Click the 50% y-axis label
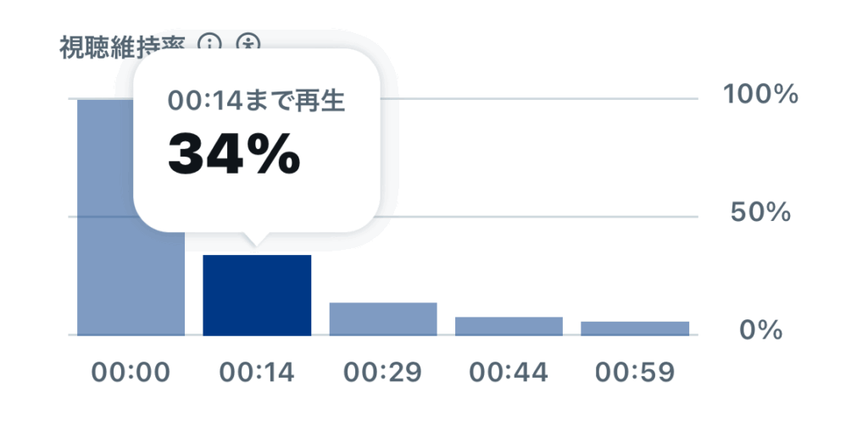The height and width of the screenshot is (448, 868). 760,213
